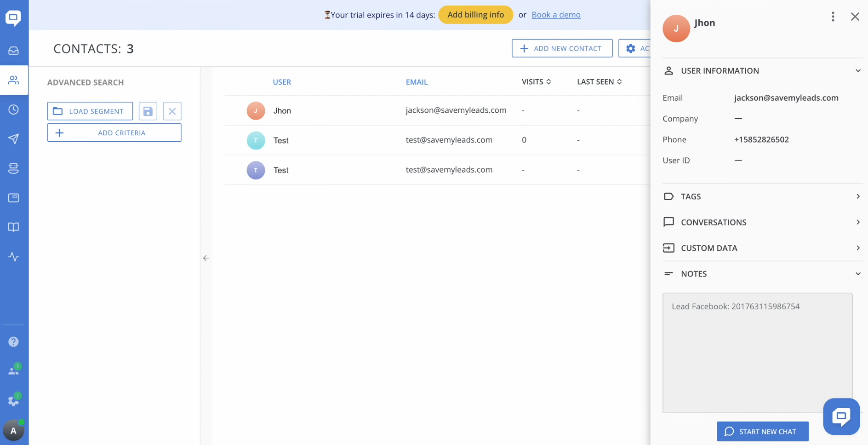The height and width of the screenshot is (445, 868).
Task: Open the Campaigns paper-plane icon
Action: (13, 139)
